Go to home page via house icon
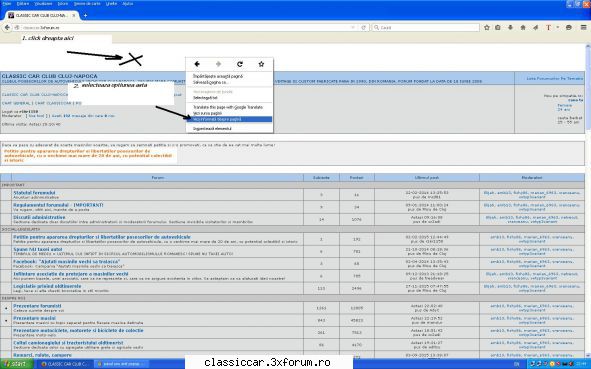The height and width of the screenshot is (369, 591). 523,28
